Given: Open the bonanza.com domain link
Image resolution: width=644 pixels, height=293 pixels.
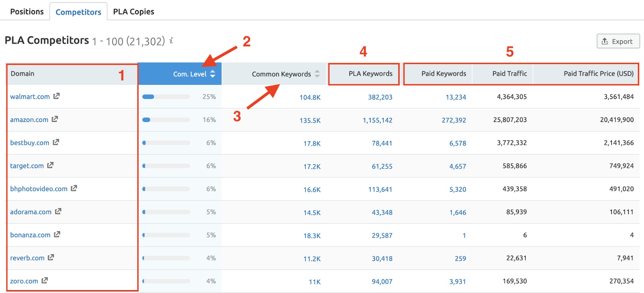Looking at the screenshot, I should tap(31, 235).
